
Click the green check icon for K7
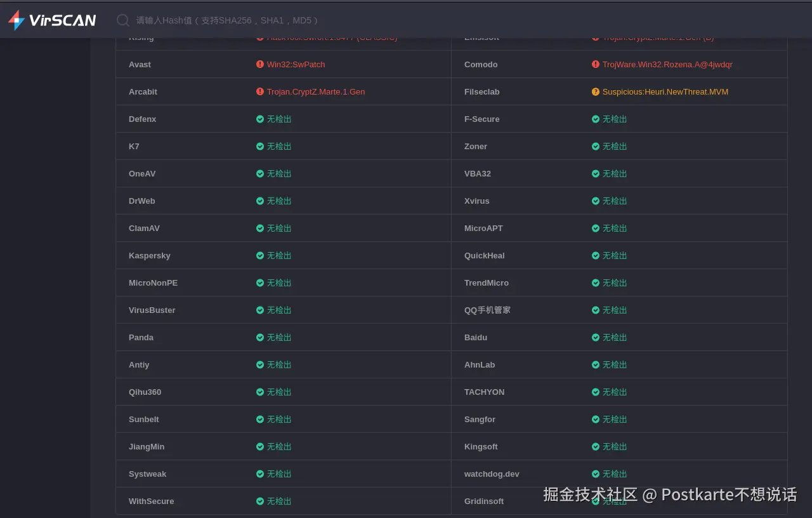260,147
